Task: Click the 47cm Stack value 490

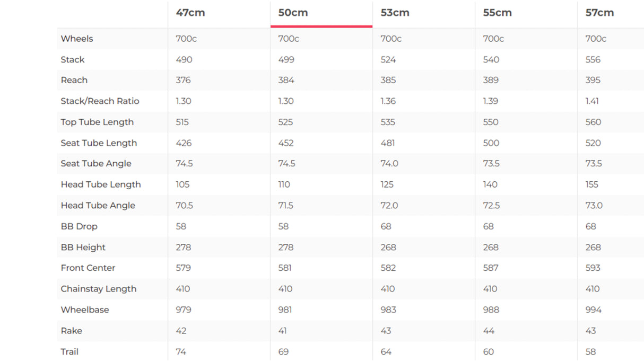Action: click(x=184, y=60)
